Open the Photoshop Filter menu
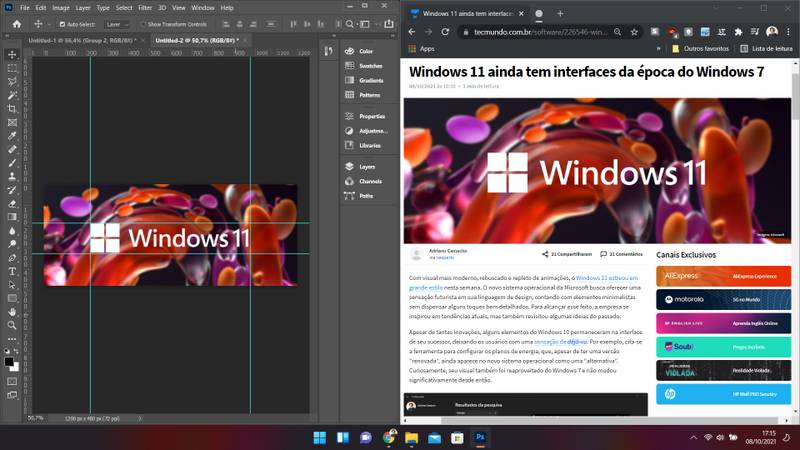This screenshot has height=450, width=800. (x=145, y=8)
